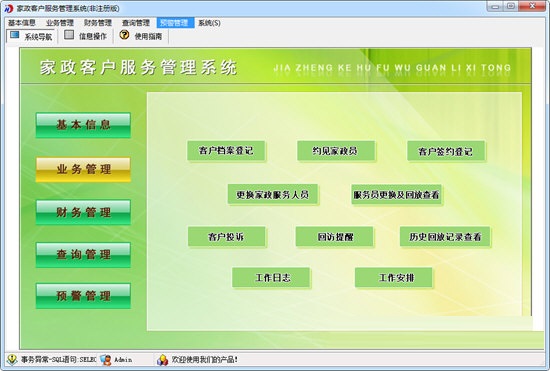
Task: Click the Admin user icon in status bar
Action: pos(106,359)
